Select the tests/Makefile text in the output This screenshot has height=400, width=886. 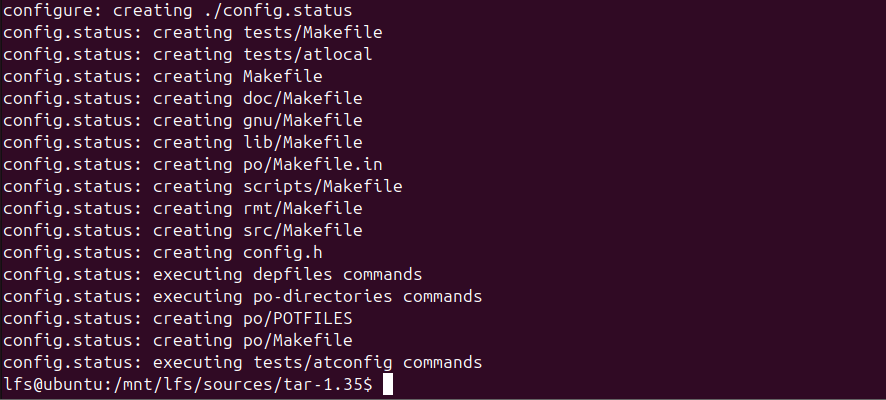click(x=312, y=32)
